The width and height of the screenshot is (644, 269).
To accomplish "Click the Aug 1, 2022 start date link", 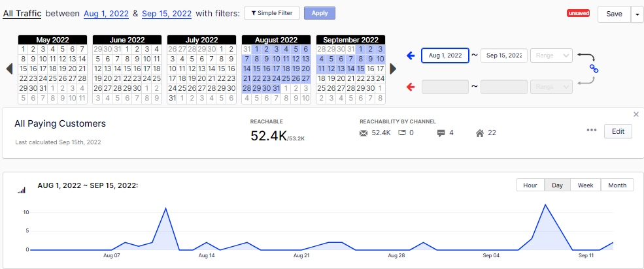I will click(107, 14).
